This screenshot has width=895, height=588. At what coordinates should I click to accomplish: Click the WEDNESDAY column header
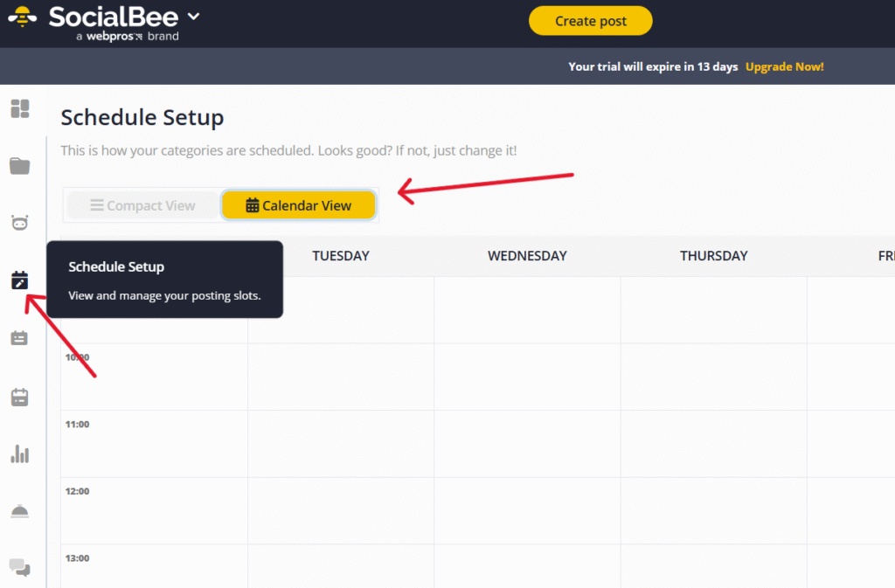527,256
